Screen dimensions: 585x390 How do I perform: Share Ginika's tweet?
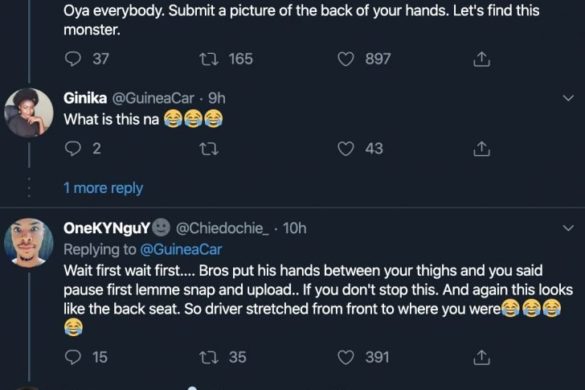pyautogui.click(x=482, y=149)
